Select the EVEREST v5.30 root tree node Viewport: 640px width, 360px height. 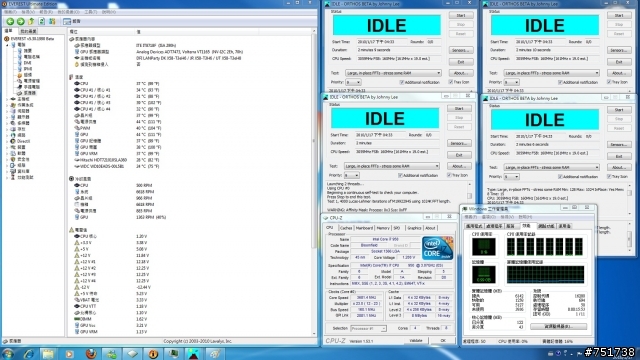coord(29,39)
